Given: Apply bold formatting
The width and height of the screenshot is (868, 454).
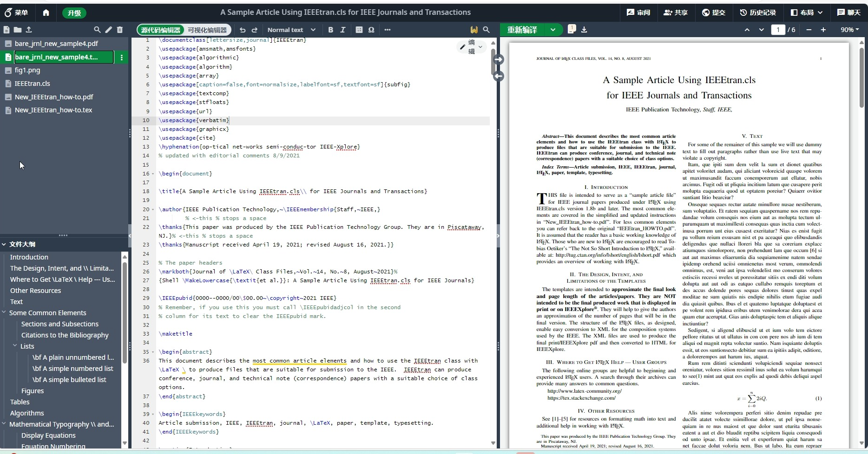Looking at the screenshot, I should [330, 30].
